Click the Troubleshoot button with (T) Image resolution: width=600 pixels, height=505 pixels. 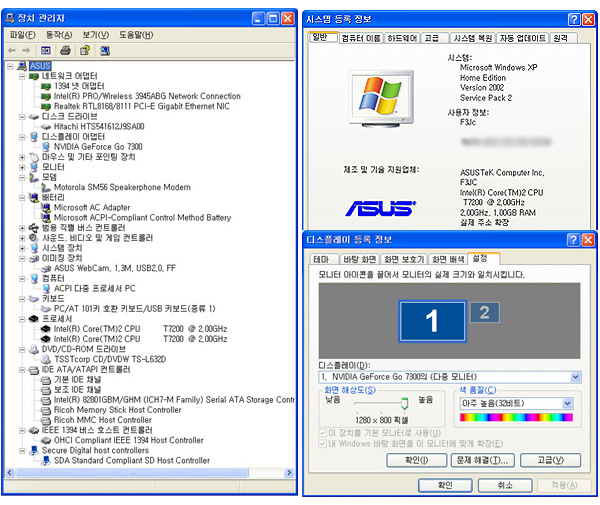coord(483,460)
